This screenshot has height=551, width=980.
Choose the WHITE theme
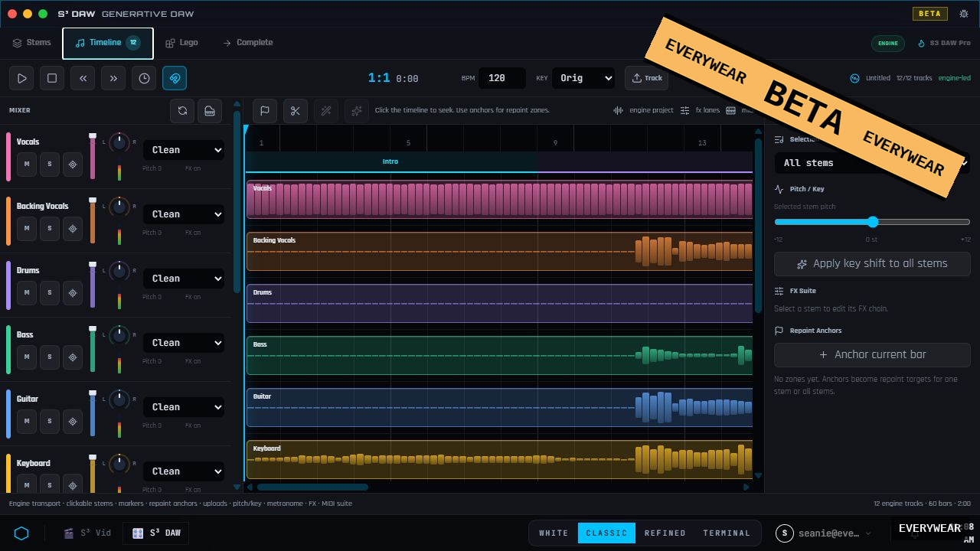tap(554, 533)
